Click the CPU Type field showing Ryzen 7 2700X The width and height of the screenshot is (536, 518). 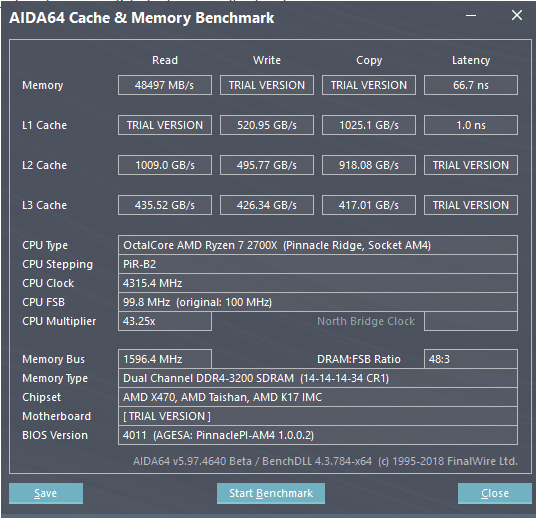pos(318,245)
